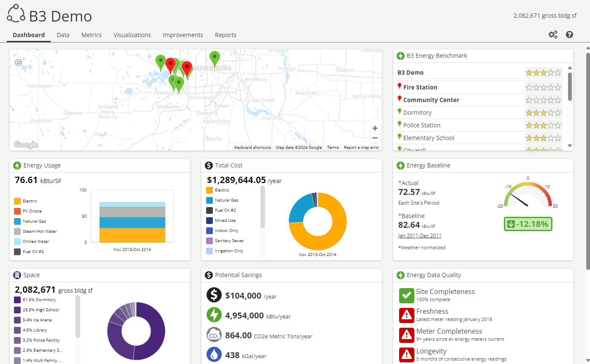Click the benchmark list scroll-up arrow
590x364 pixels.
tap(570, 67)
